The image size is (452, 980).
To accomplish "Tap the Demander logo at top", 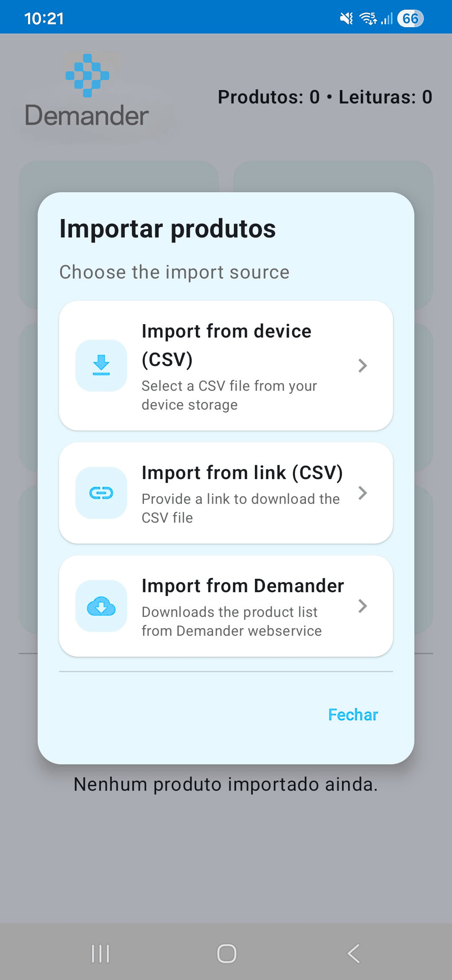I will pyautogui.click(x=87, y=92).
